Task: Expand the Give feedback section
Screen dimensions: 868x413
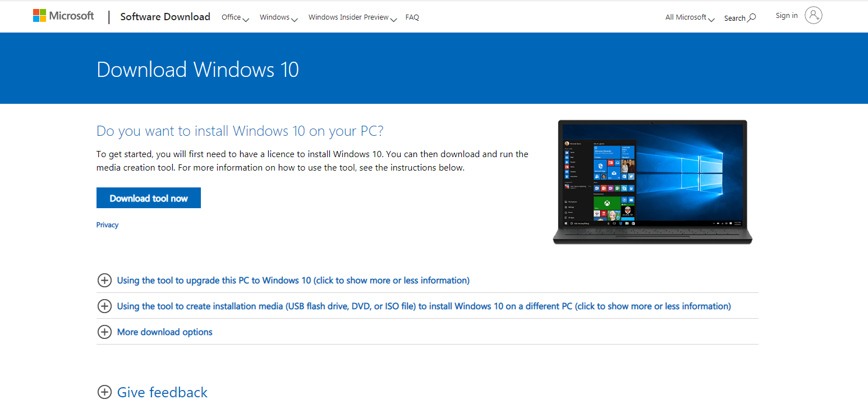Action: 162,392
